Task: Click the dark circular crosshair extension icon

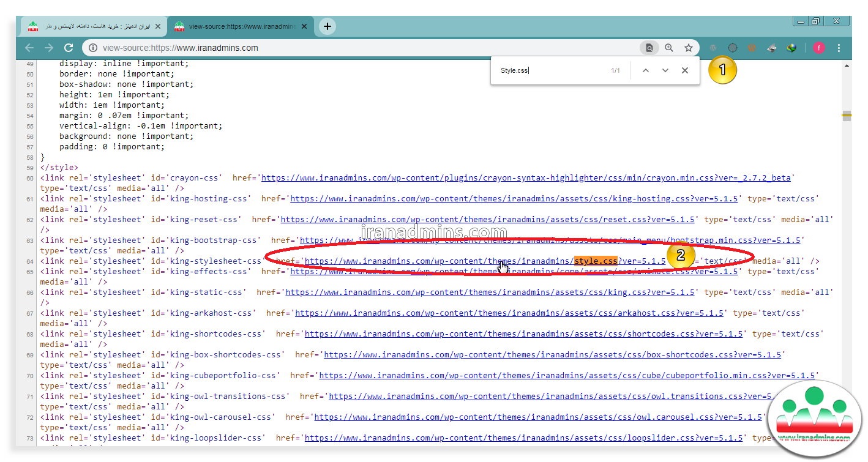Action: pos(732,48)
